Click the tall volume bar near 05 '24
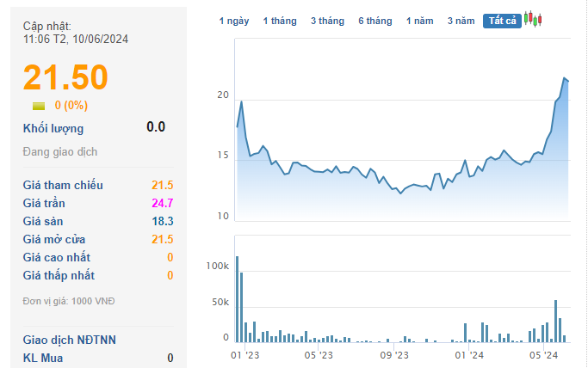This screenshot has height=368, width=588. coord(555,321)
